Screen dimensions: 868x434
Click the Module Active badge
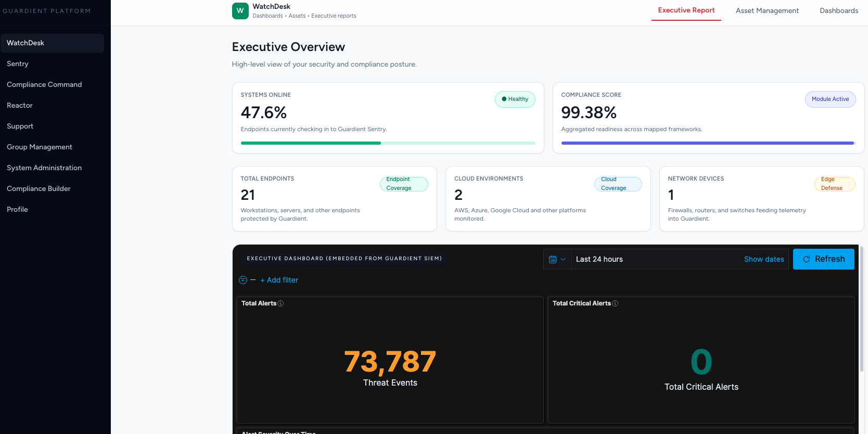pos(830,99)
